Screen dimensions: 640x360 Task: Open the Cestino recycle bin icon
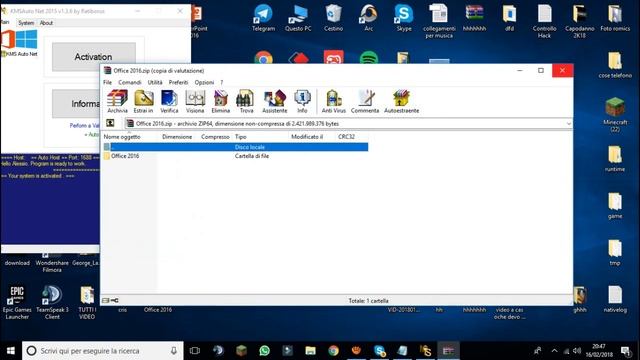point(333,18)
